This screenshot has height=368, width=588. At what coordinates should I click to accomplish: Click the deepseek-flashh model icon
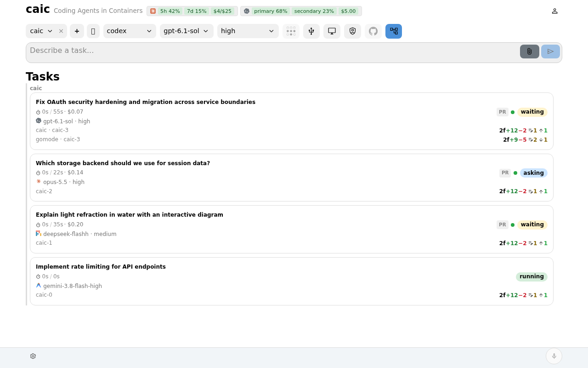39,233
